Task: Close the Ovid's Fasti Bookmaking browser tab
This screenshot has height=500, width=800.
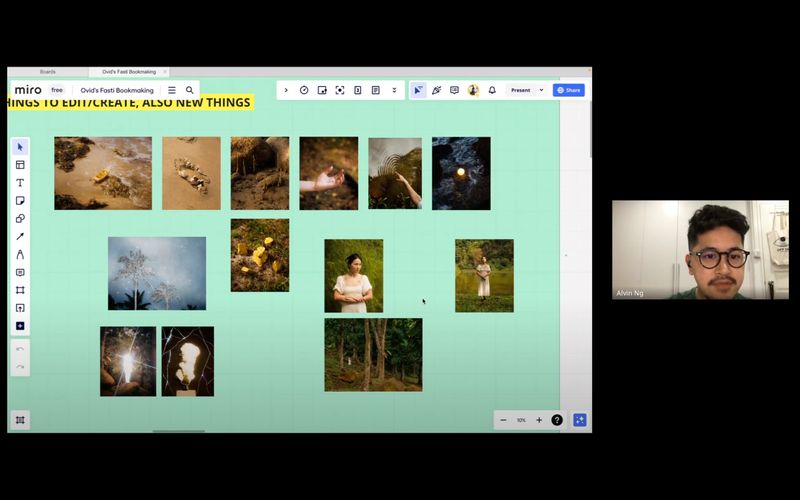Action: point(165,72)
